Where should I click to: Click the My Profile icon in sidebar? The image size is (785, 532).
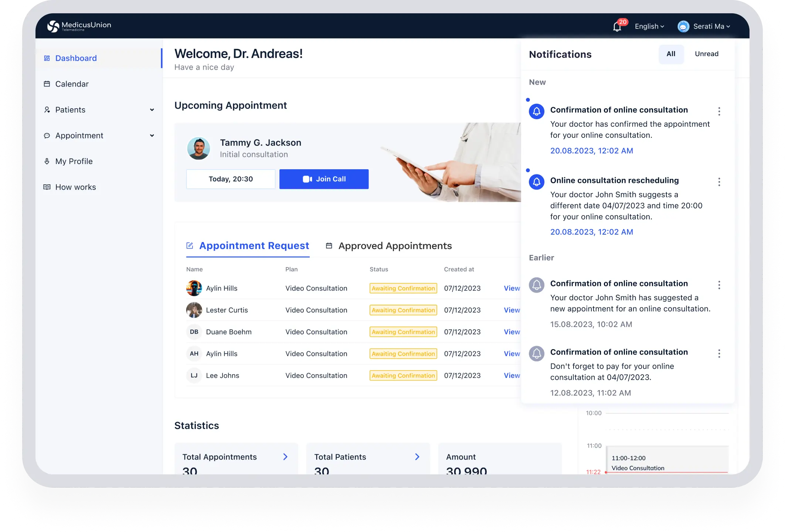point(47,161)
